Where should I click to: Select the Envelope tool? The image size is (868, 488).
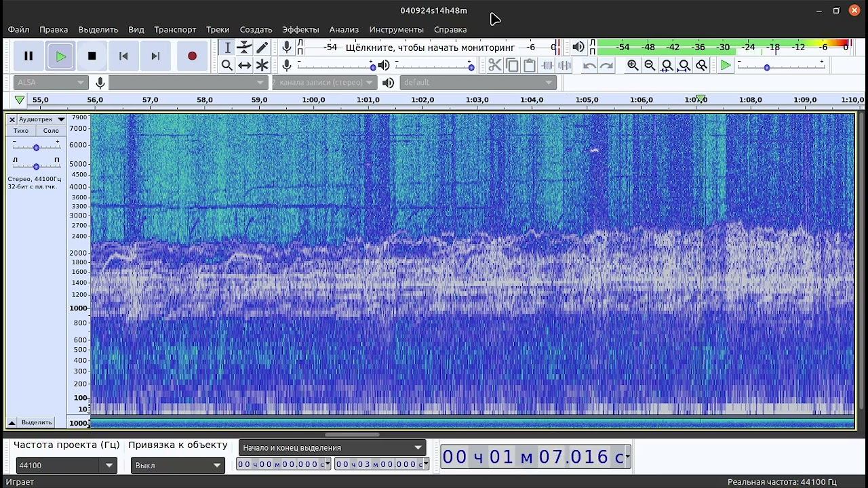pyautogui.click(x=244, y=47)
